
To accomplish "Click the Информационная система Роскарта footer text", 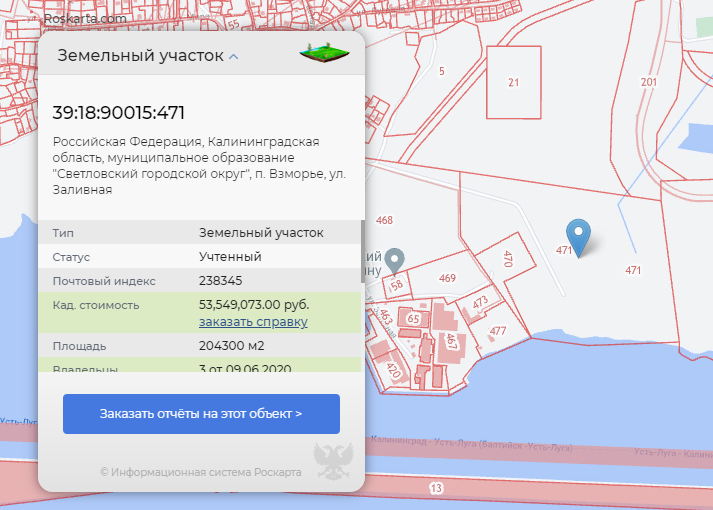I will [x=200, y=472].
